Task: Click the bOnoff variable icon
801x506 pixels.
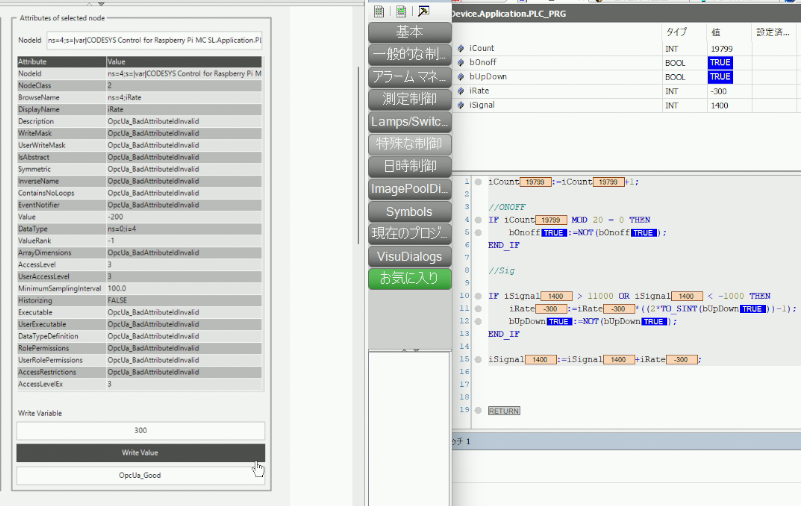Action: click(x=461, y=63)
